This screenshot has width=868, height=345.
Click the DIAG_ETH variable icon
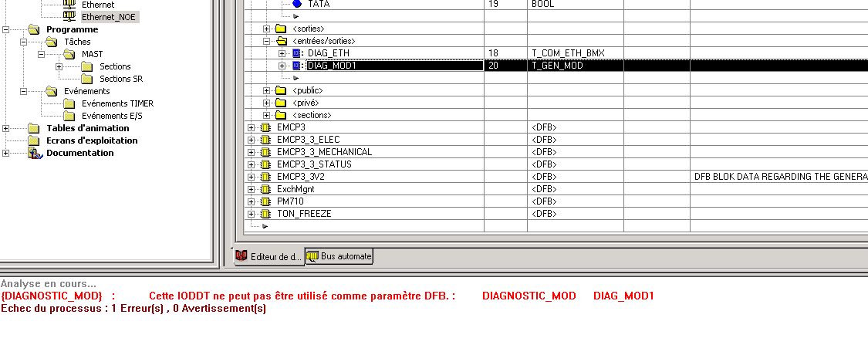click(x=296, y=53)
